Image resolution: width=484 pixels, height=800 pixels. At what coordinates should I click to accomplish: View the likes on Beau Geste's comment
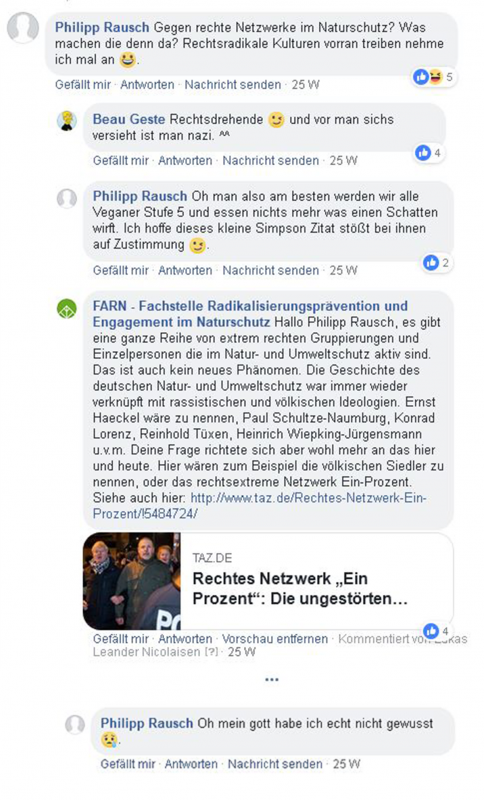[x=429, y=152]
